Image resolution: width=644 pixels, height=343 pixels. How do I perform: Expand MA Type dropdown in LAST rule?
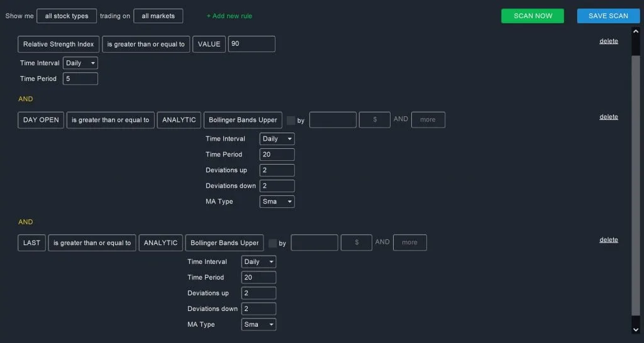coord(258,324)
